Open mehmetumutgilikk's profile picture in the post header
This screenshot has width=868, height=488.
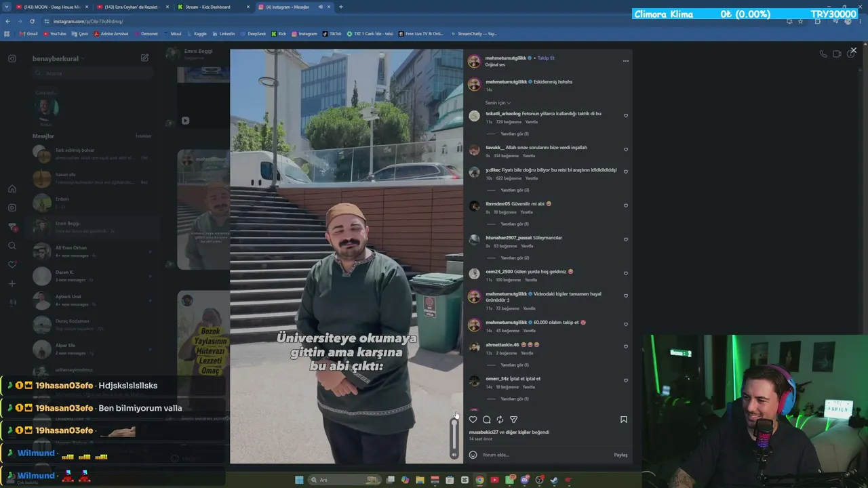pos(474,61)
